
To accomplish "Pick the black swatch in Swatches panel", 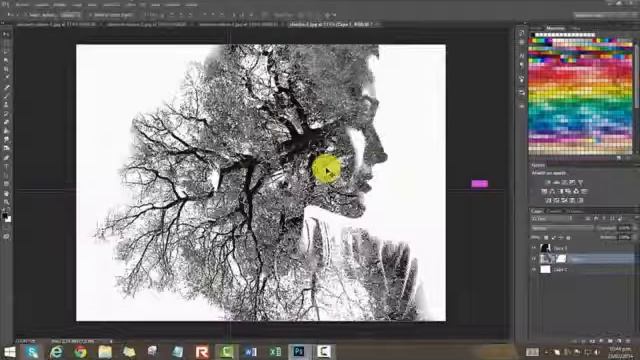I will pyautogui.click(x=532, y=35).
